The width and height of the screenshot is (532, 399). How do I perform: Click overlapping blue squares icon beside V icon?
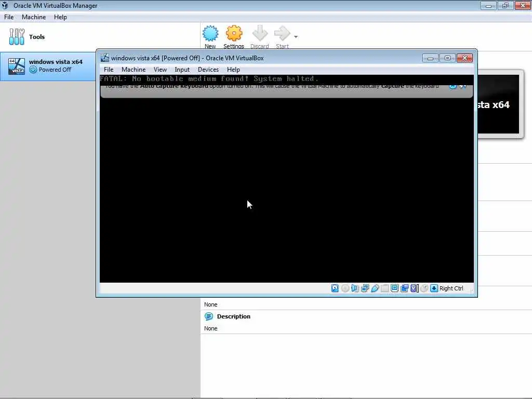pos(404,288)
